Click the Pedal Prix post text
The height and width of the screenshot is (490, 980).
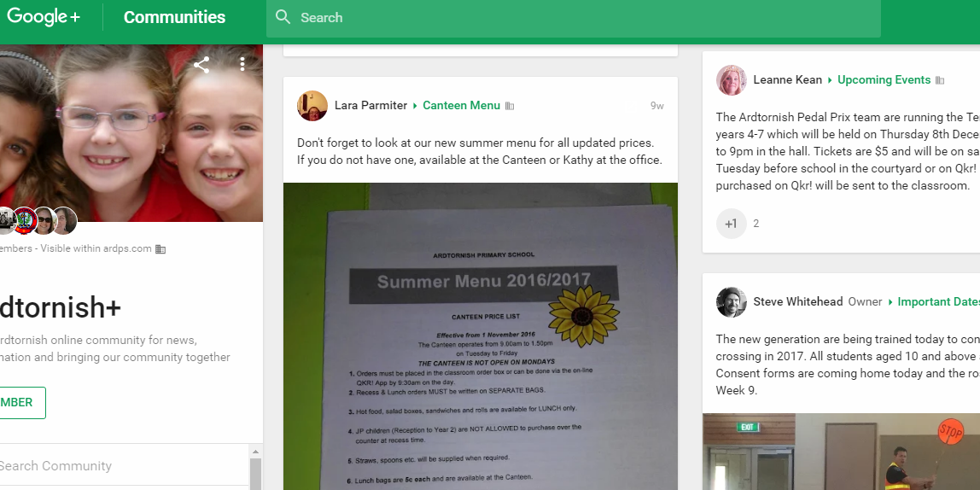(848, 151)
